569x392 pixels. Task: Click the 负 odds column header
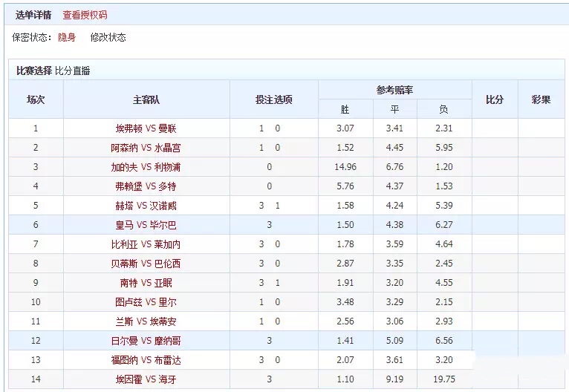443,109
